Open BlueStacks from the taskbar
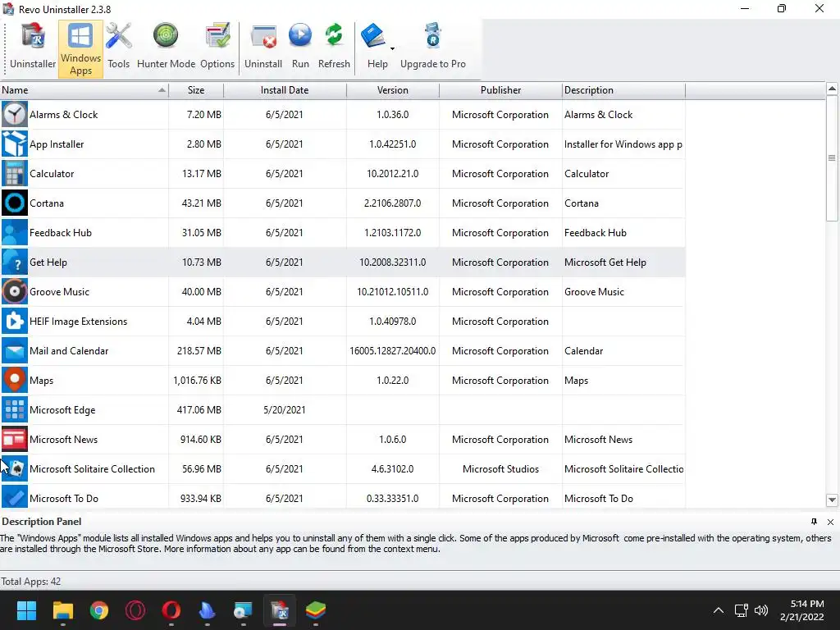840x630 pixels. [x=316, y=610]
